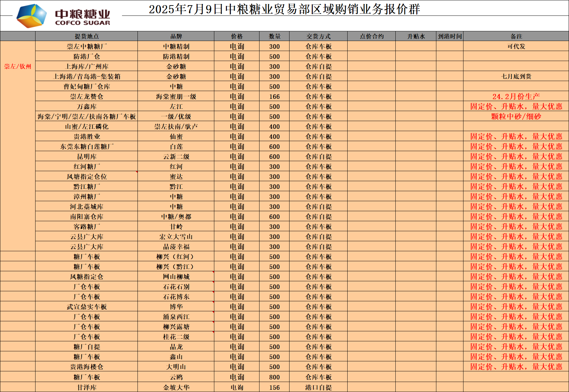Click the red 24.2月份生产 remark
Viewport: 569px width, 392px height.
tap(516, 97)
